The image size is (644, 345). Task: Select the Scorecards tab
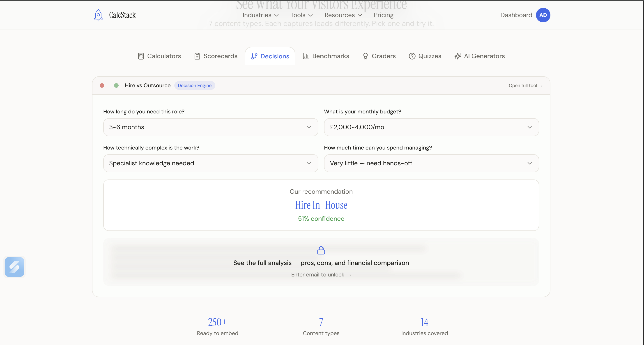click(x=216, y=56)
